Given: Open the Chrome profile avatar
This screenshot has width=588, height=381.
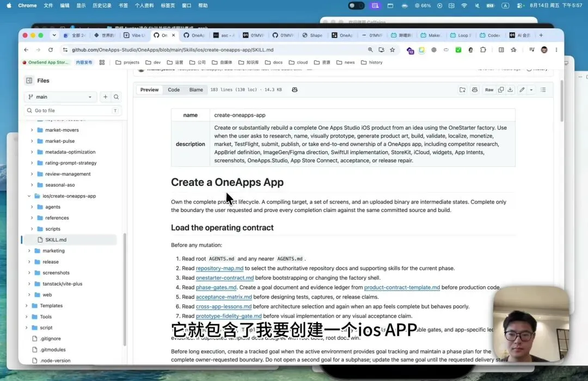Looking at the screenshot, I should 544,50.
